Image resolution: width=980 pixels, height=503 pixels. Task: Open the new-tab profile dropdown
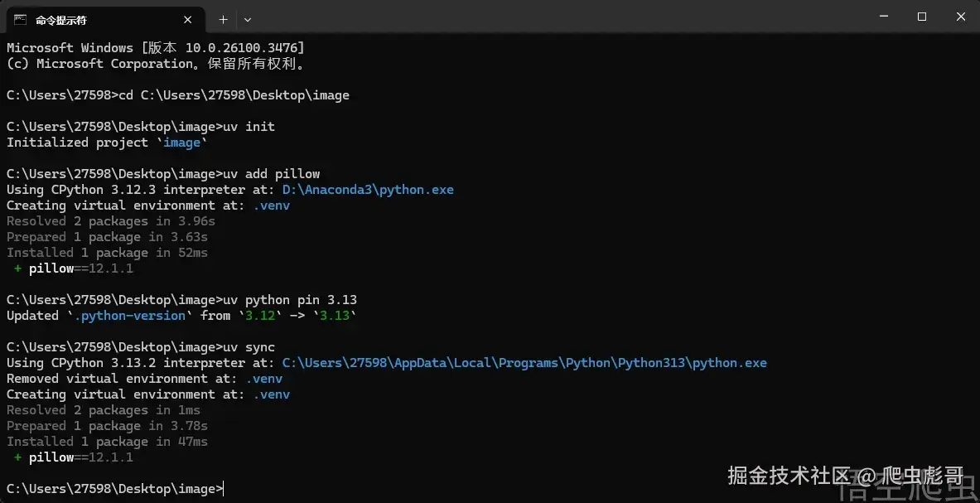click(x=248, y=20)
